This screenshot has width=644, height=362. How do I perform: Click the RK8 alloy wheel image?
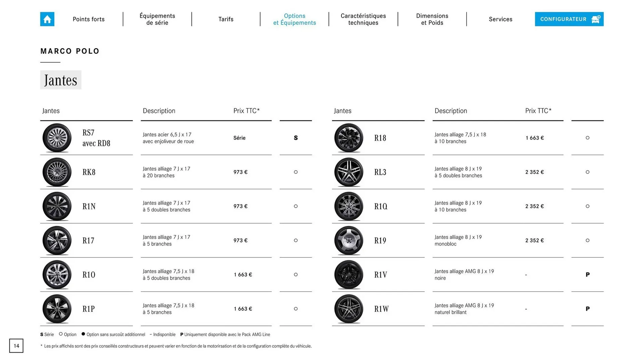56,172
